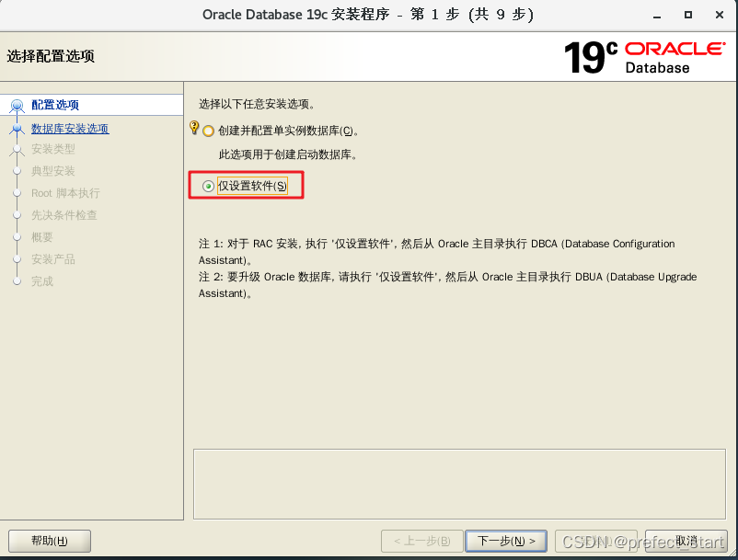The width and height of the screenshot is (738, 560).
Task: Click the 完成 step label
Action: point(42,281)
